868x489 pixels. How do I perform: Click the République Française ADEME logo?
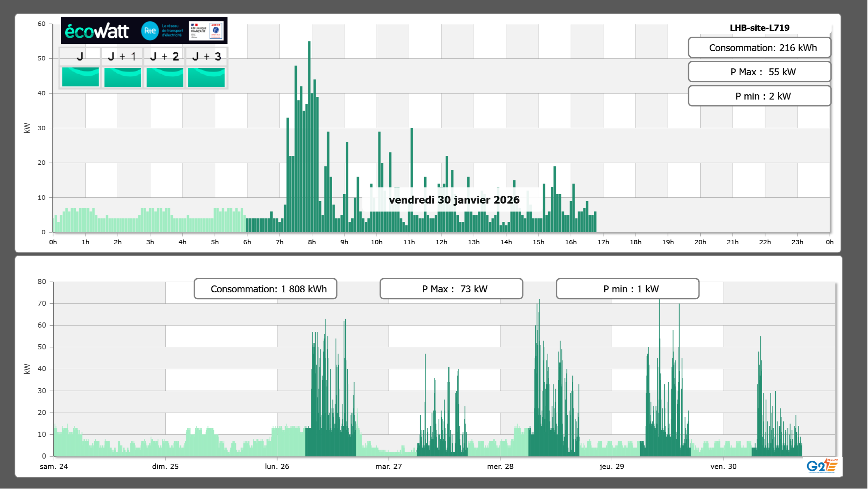click(206, 31)
